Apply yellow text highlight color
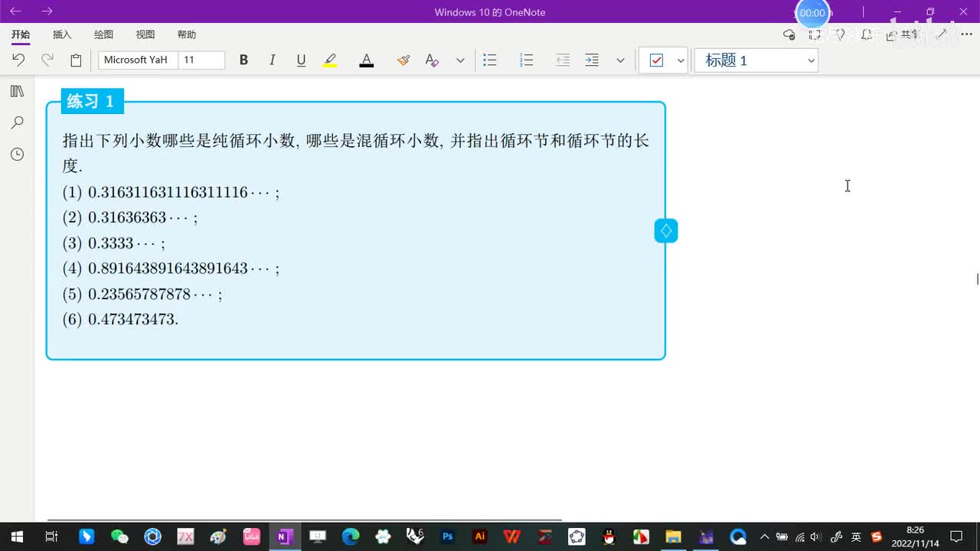Image resolution: width=980 pixels, height=551 pixels. coord(330,60)
